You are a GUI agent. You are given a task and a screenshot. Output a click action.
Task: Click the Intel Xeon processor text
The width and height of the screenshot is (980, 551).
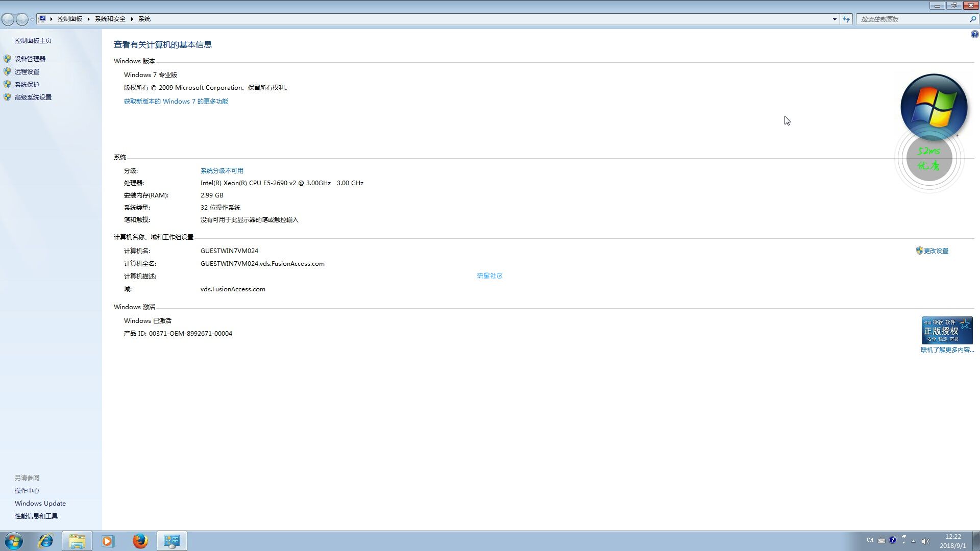point(282,183)
